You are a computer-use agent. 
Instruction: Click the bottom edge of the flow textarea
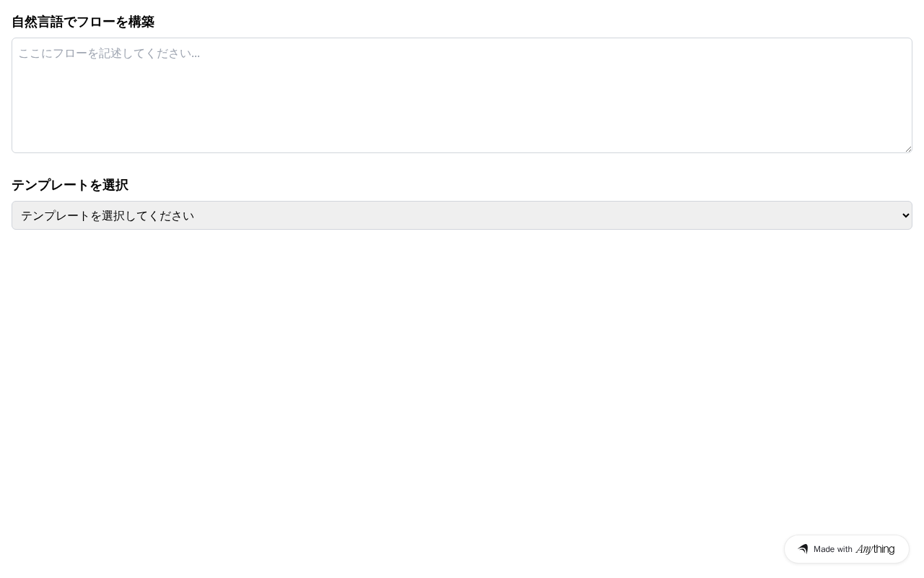[462, 152]
